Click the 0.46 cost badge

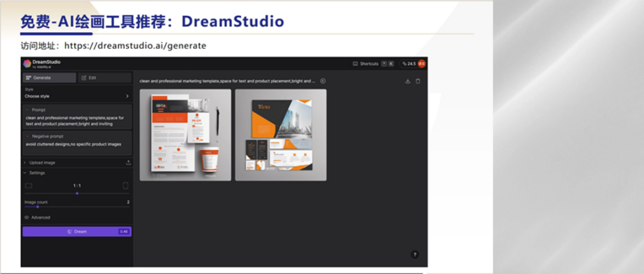coord(123,232)
